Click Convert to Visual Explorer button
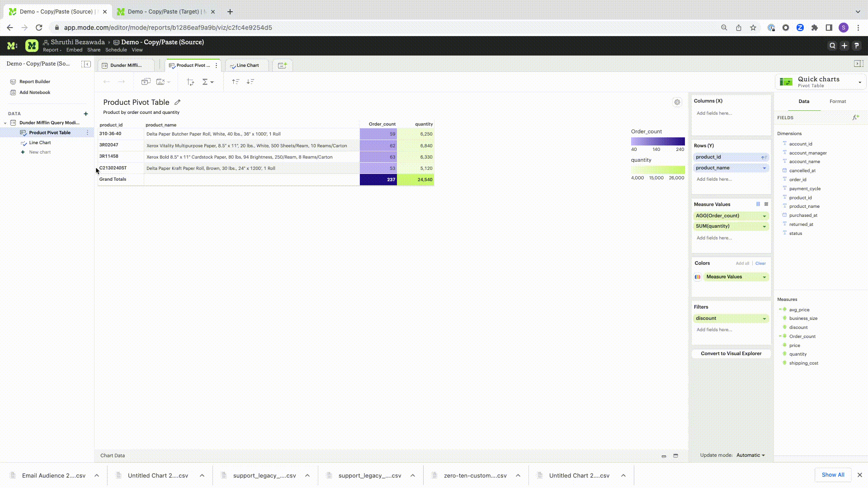868x488 pixels. point(731,354)
